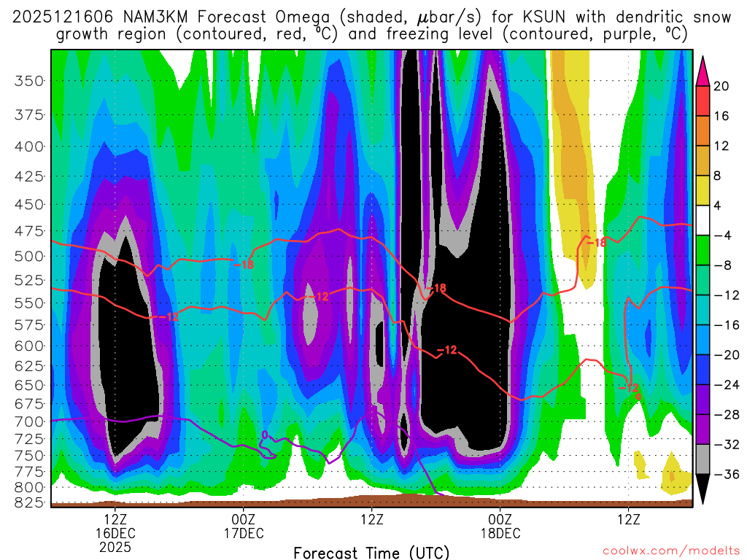Select the 600 pressure level label
This screenshot has width=747, height=560.
coord(29,346)
